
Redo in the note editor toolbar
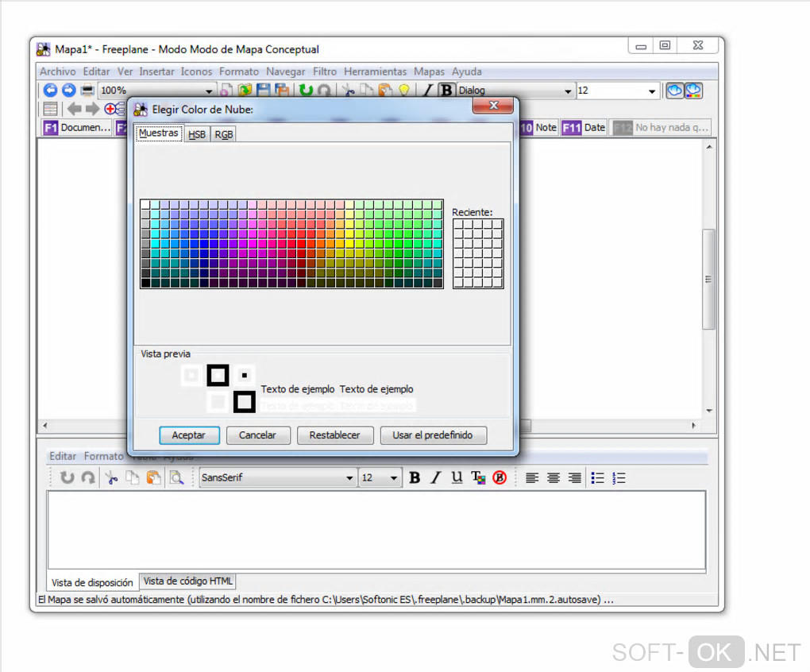pos(88,477)
